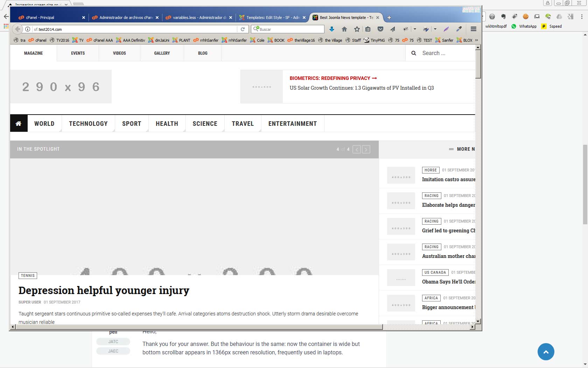Viewport: 588px width, 368px height.
Task: Open the TECHNOLOGY category
Action: point(88,124)
